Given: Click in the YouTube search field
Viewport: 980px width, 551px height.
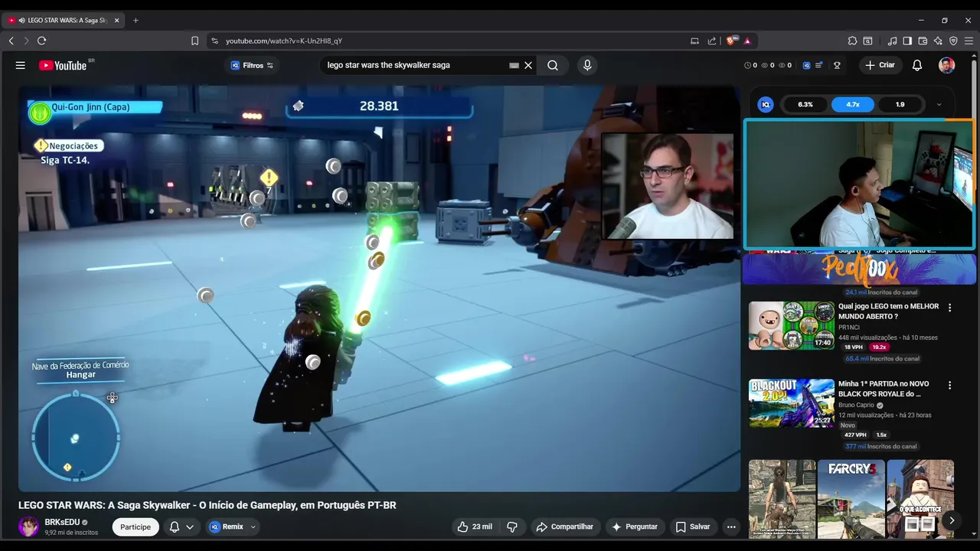Looking at the screenshot, I should tap(417, 65).
